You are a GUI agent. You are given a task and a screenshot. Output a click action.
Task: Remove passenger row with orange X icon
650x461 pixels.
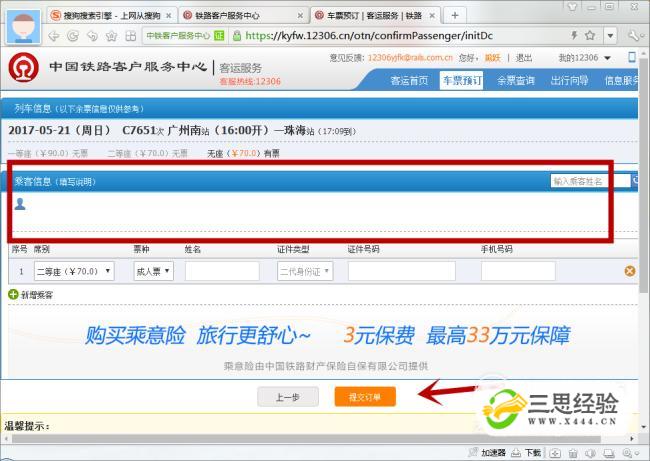coord(629,271)
